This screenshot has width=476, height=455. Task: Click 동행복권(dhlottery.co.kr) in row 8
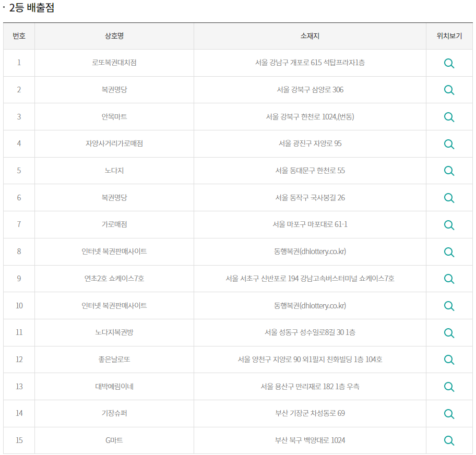coord(310,252)
